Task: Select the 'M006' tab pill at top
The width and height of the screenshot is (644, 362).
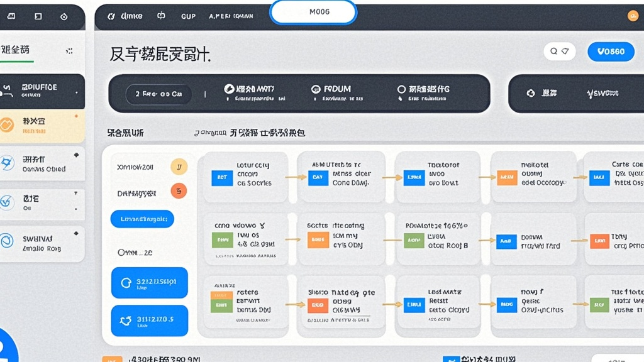Action: (x=313, y=12)
